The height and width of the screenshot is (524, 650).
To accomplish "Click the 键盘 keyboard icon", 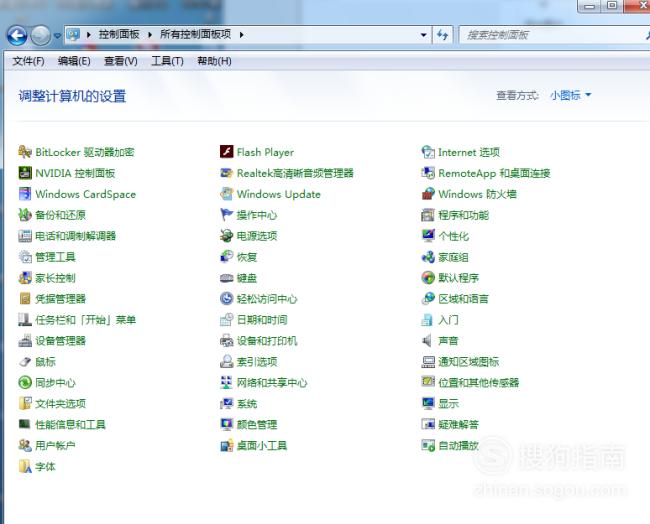I will click(x=226, y=278).
